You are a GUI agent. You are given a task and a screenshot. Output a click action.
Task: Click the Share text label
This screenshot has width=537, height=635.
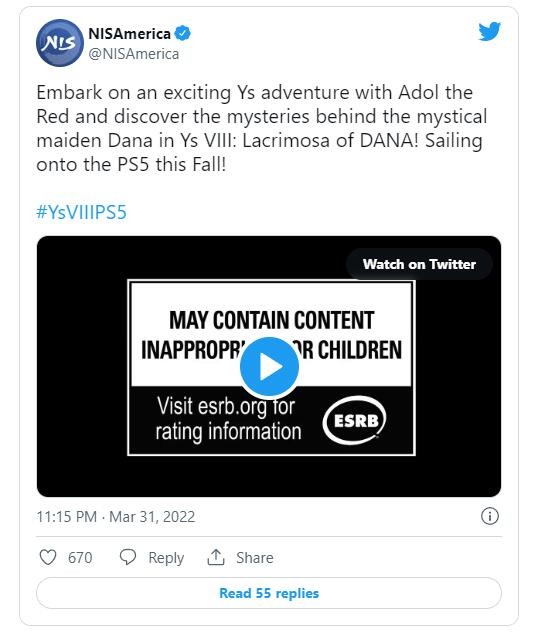coord(255,558)
